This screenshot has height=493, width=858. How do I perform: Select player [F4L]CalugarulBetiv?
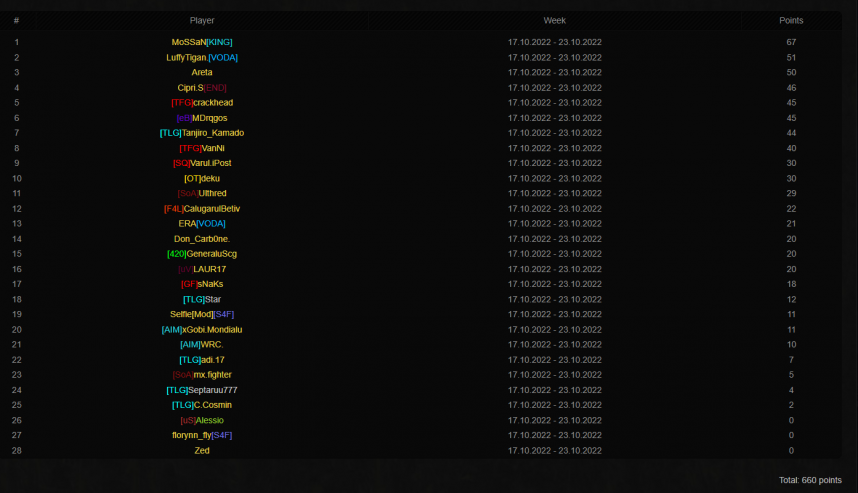point(202,208)
